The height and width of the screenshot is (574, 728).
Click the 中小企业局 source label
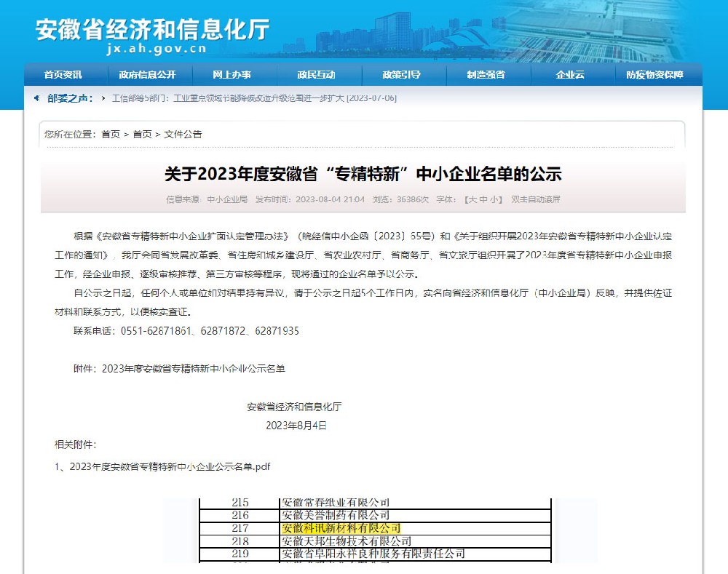(x=227, y=199)
